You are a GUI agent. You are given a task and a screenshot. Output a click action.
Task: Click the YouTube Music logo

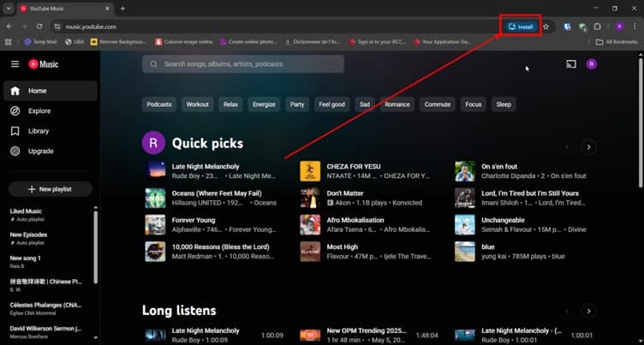[x=43, y=64]
